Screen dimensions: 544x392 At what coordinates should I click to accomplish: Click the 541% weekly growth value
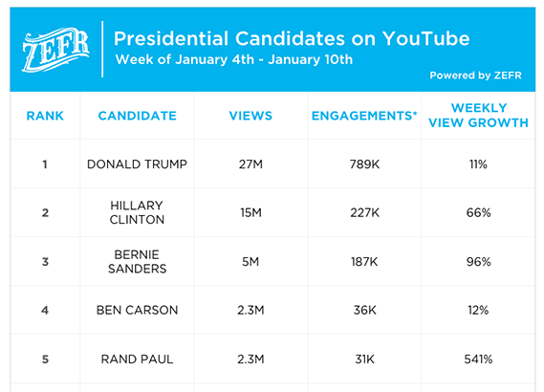tap(478, 359)
